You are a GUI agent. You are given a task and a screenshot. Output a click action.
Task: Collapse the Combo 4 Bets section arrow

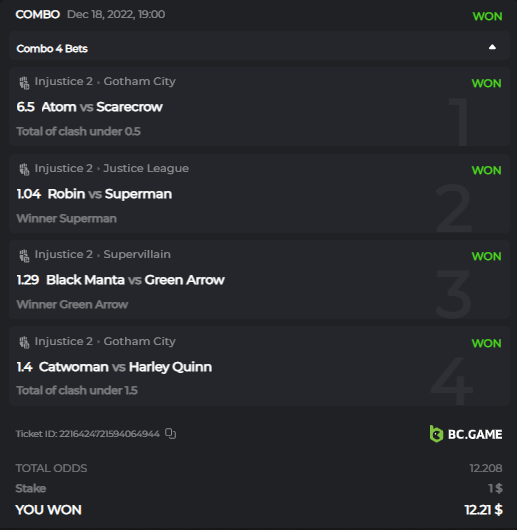pyautogui.click(x=492, y=47)
